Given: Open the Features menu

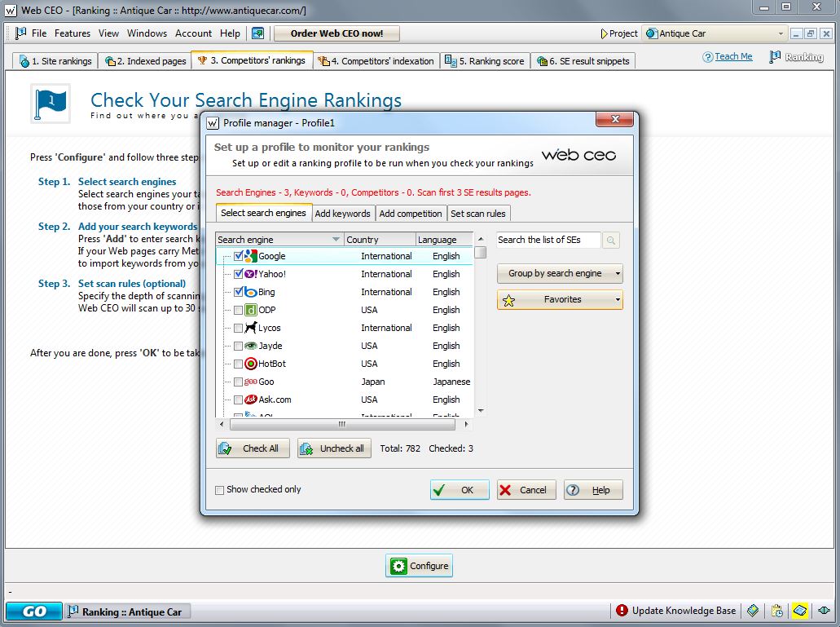Looking at the screenshot, I should click(x=73, y=33).
